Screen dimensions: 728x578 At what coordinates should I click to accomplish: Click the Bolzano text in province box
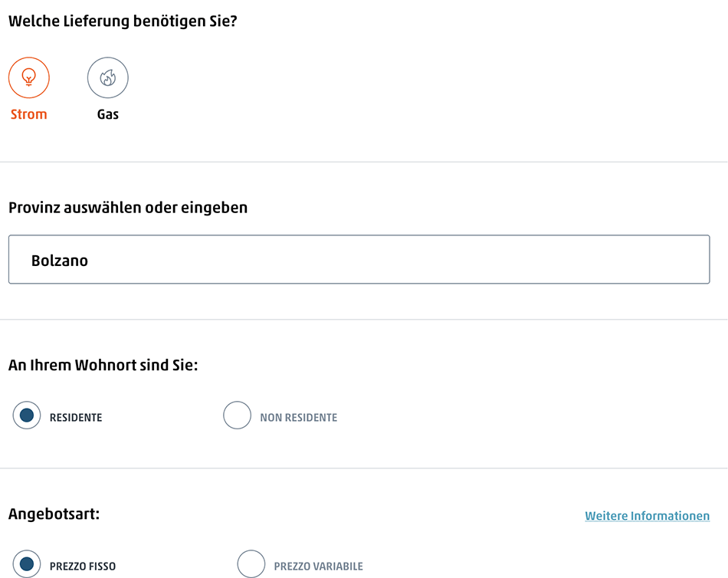coord(60,261)
